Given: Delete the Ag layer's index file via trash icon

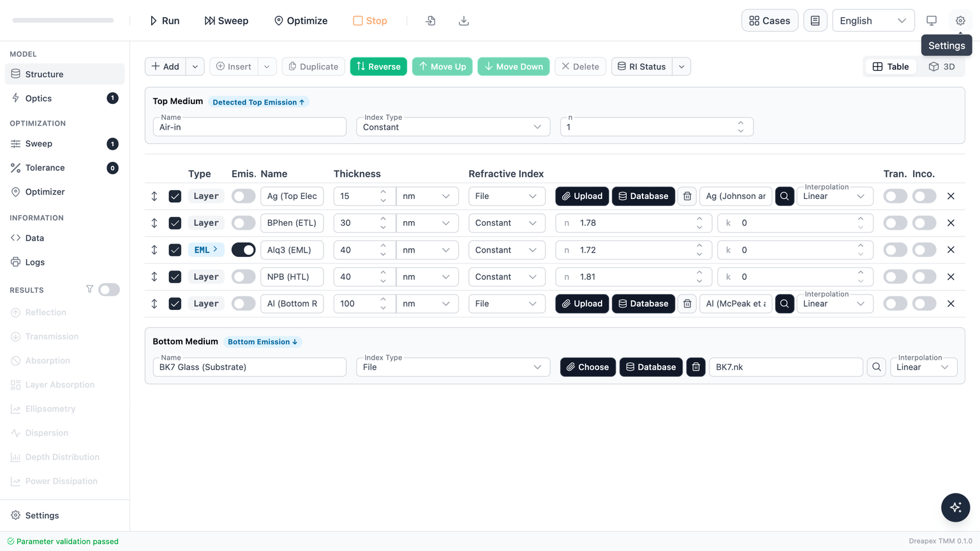Looking at the screenshot, I should pyautogui.click(x=687, y=196).
